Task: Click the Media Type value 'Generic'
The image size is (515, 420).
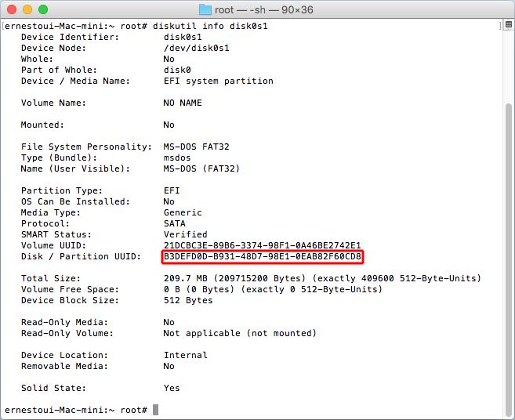Action: [x=183, y=212]
